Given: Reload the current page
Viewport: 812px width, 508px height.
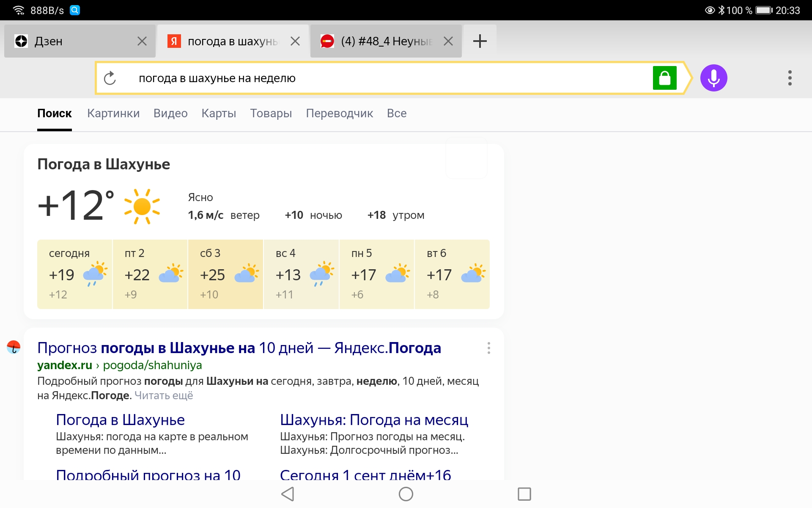Looking at the screenshot, I should pos(110,78).
